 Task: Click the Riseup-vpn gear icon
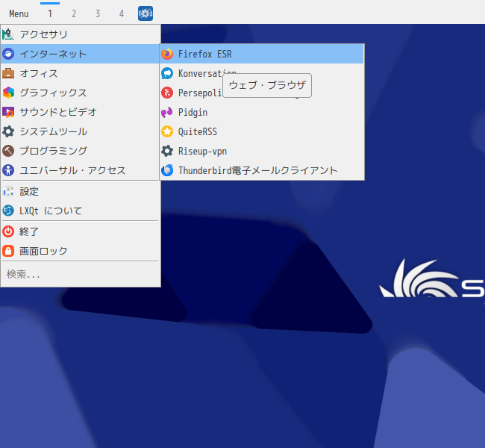[x=167, y=151]
